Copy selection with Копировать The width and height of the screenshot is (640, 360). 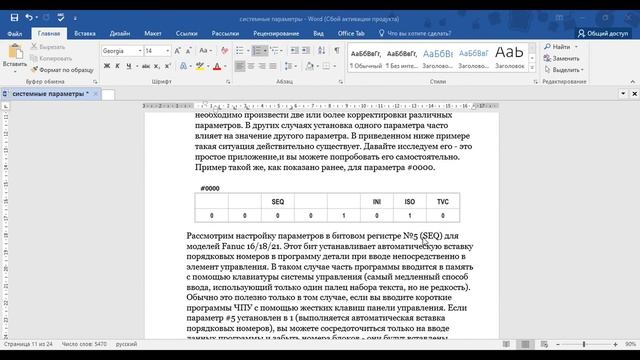51,58
